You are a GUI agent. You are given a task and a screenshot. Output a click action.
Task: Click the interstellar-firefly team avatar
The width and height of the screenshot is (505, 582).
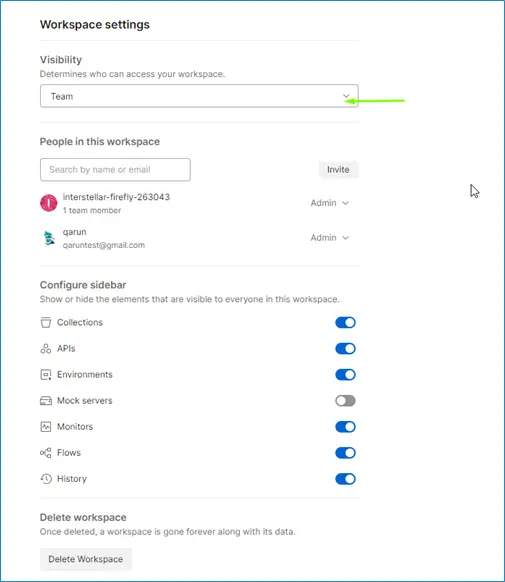click(49, 203)
